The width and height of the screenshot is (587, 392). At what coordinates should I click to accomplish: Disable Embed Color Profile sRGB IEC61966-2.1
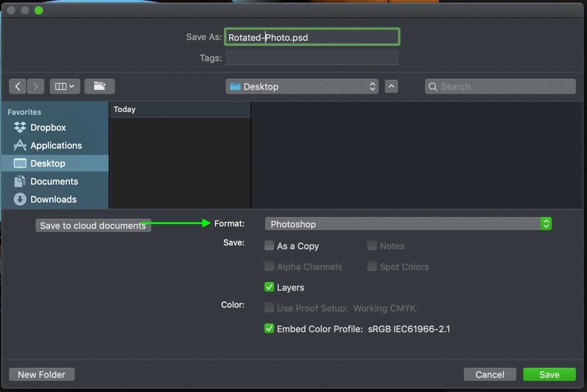269,328
